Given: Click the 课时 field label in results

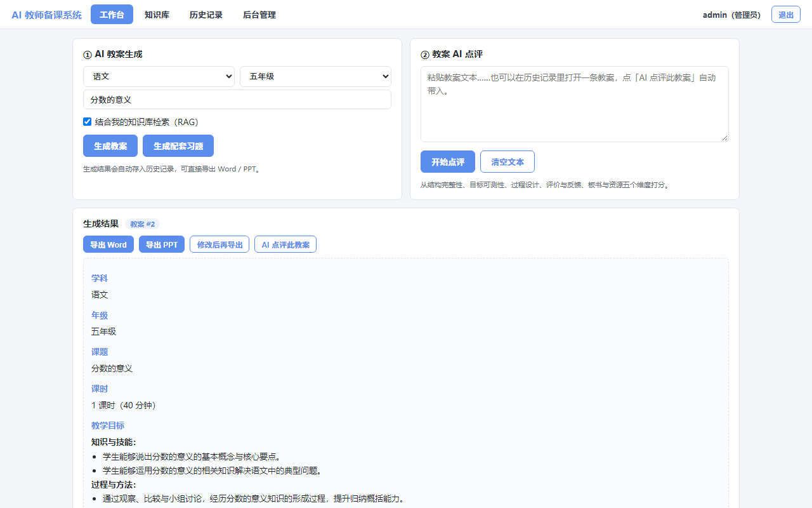Looking at the screenshot, I should 100,389.
